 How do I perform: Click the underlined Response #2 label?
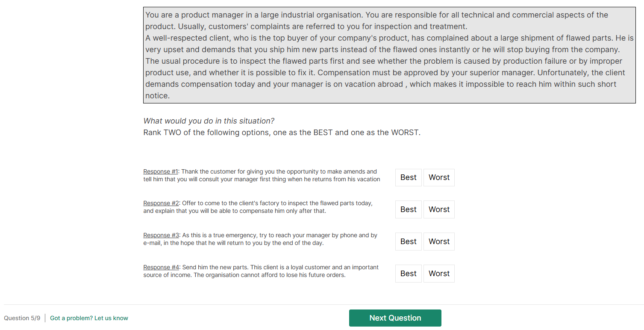tap(161, 203)
